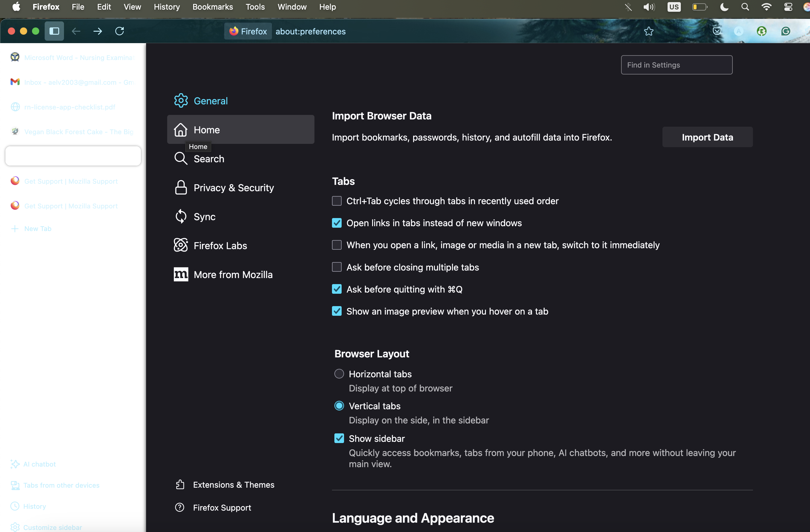Toggle the sidebar button in toolbar

click(x=54, y=31)
